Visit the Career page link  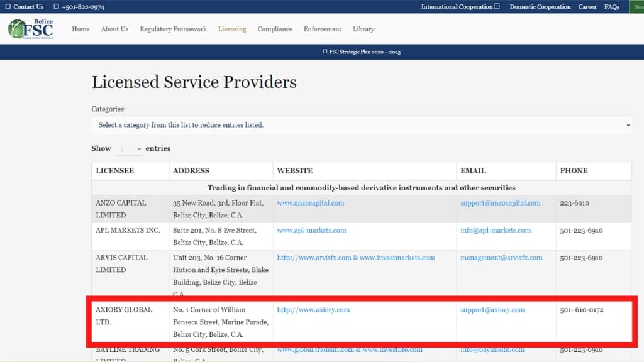pos(587,6)
